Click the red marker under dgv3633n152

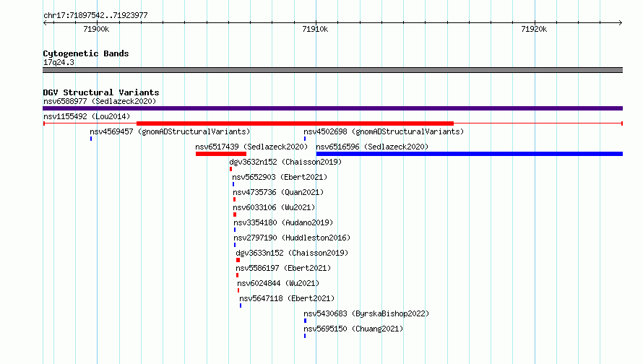[x=238, y=260]
